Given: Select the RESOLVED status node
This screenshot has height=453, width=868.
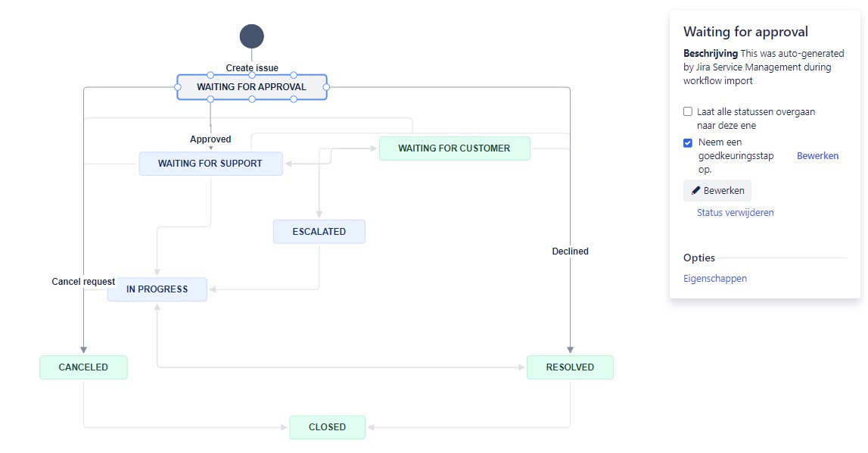Looking at the screenshot, I should click(570, 367).
